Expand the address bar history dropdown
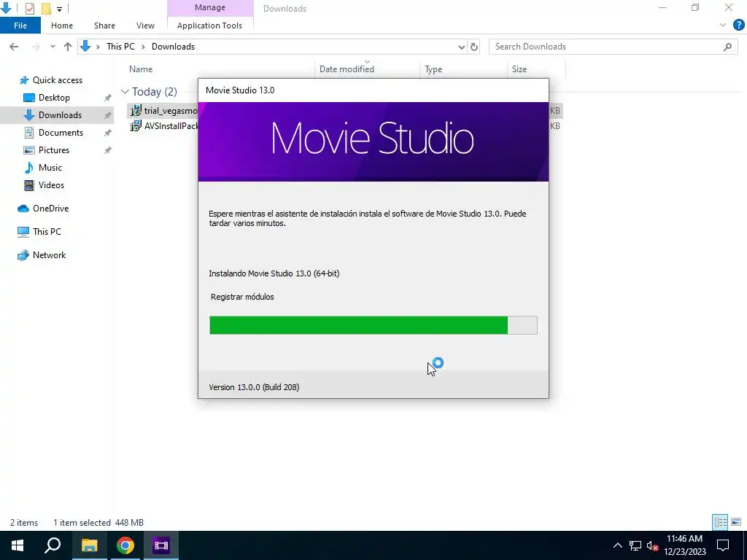The height and width of the screenshot is (560, 747). click(461, 47)
